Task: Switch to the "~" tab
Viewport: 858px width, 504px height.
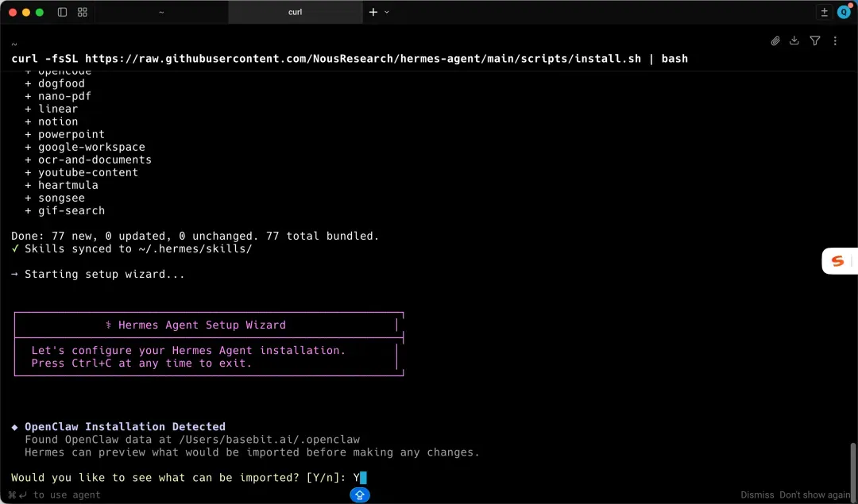Action: coord(161,12)
